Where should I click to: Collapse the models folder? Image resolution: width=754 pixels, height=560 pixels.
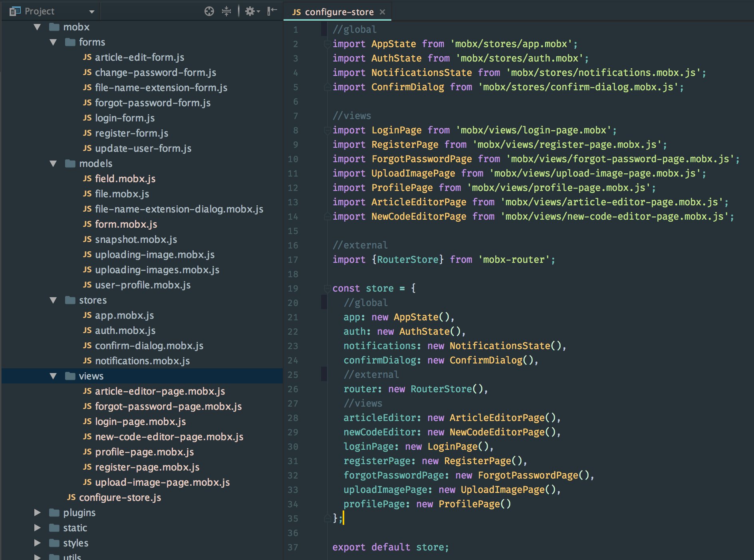[x=53, y=164]
